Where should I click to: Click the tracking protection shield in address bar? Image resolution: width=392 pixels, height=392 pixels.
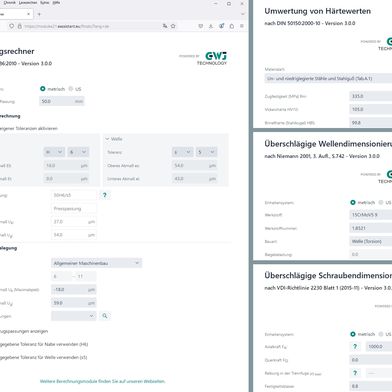click(x=12, y=26)
